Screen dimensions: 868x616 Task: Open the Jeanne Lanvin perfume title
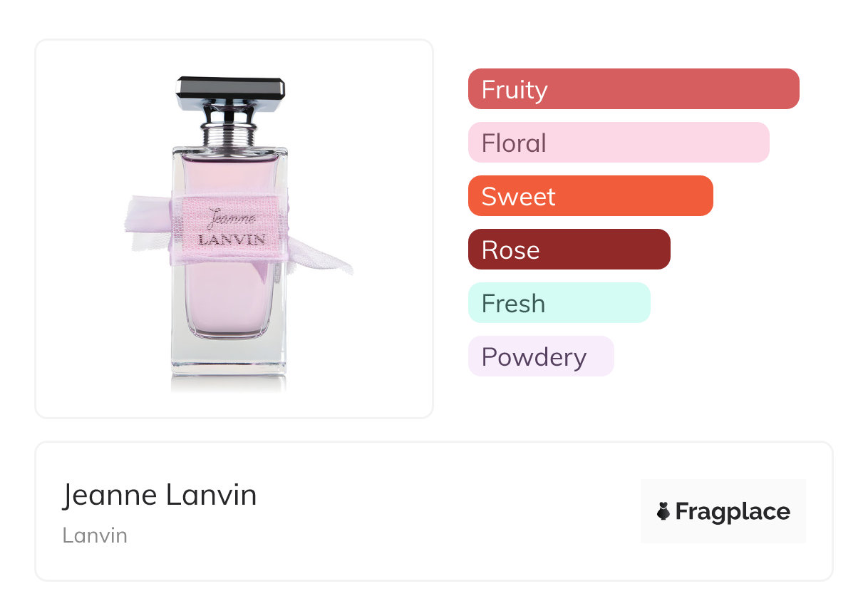(x=160, y=495)
